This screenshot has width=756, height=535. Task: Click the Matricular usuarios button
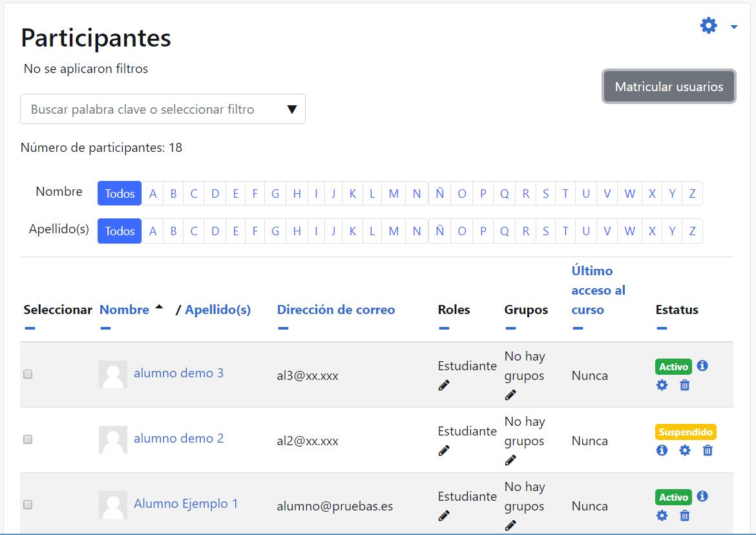coord(669,87)
